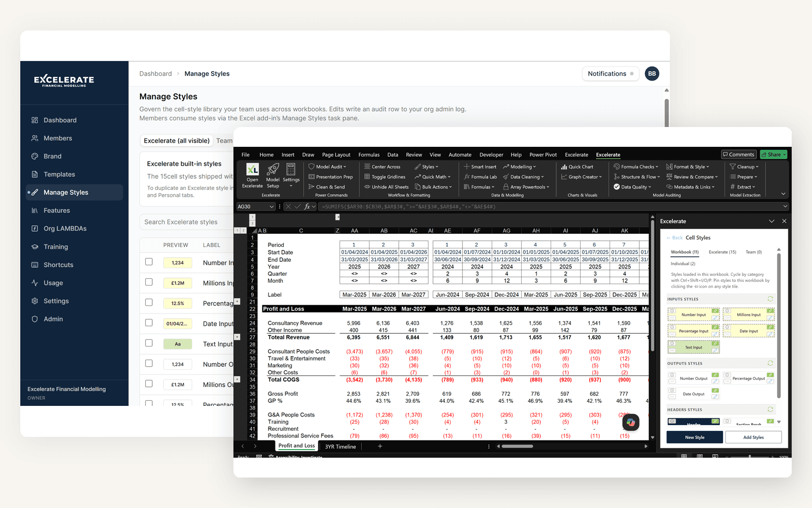Image resolution: width=812 pixels, height=508 pixels.
Task: Refresh the Inputs Styles section
Action: [x=770, y=299]
